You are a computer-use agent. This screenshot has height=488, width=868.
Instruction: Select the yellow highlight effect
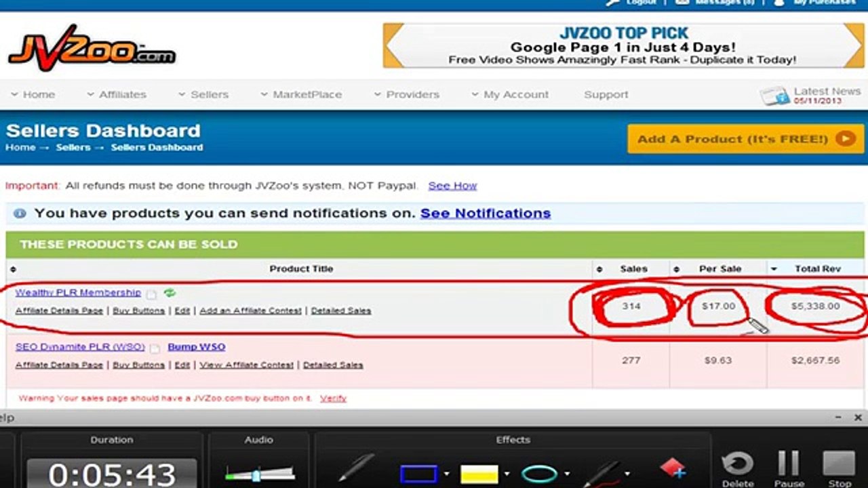479,474
